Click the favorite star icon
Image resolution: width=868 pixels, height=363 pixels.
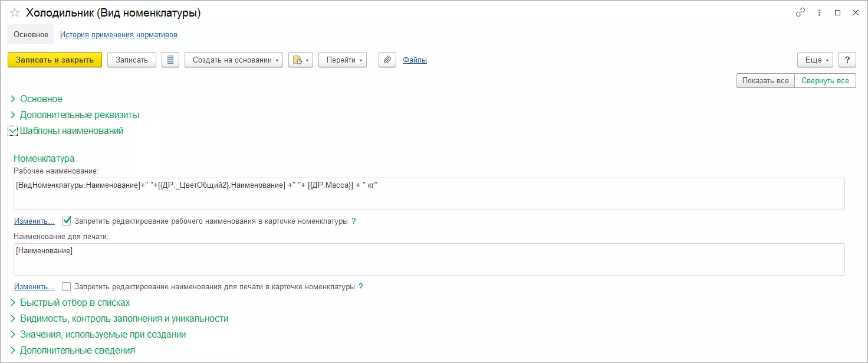click(15, 13)
